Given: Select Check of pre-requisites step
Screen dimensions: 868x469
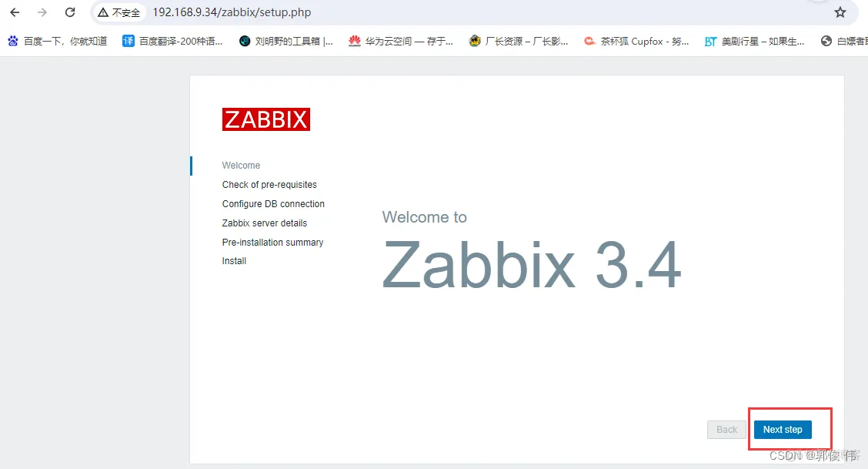Looking at the screenshot, I should tap(269, 184).
